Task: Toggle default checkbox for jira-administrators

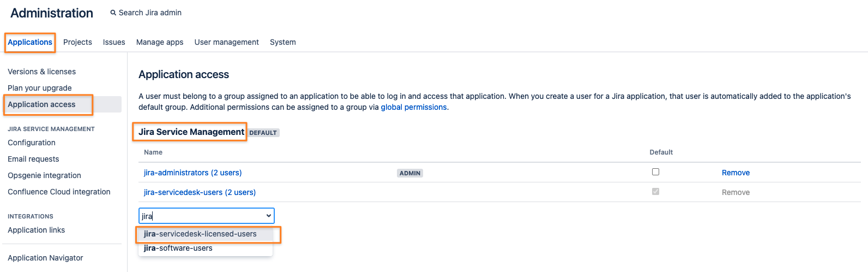Action: 655,172
